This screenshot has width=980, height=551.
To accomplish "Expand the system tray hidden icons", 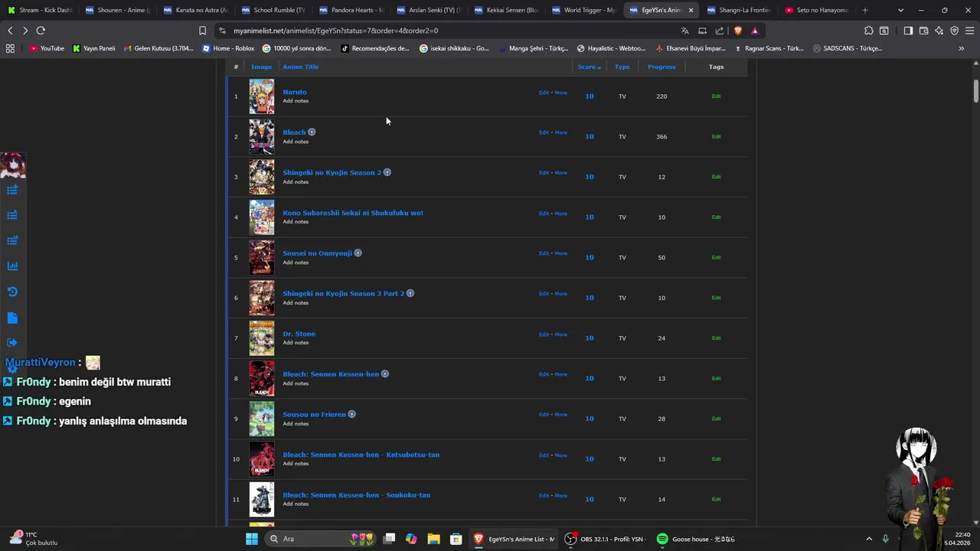I will [x=868, y=539].
